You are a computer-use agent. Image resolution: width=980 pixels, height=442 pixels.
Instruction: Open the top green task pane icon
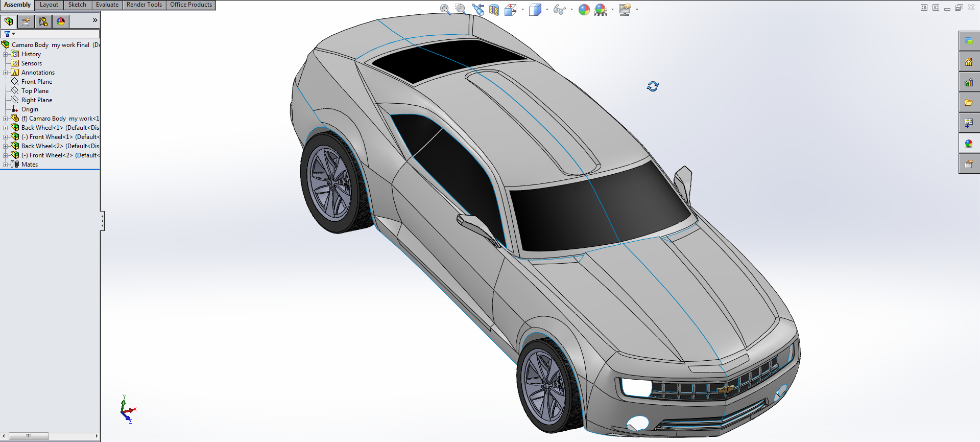(969, 41)
